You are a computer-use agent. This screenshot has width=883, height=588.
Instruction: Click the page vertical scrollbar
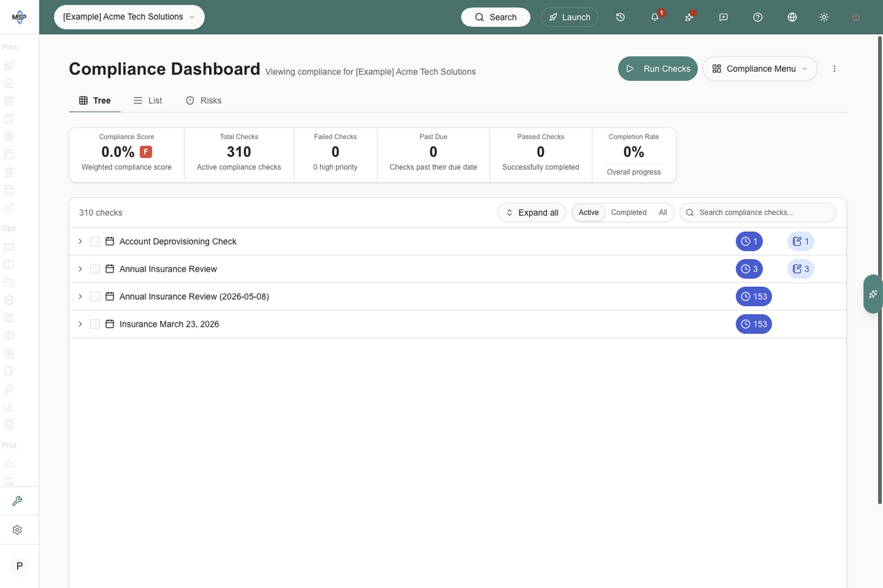click(880, 269)
